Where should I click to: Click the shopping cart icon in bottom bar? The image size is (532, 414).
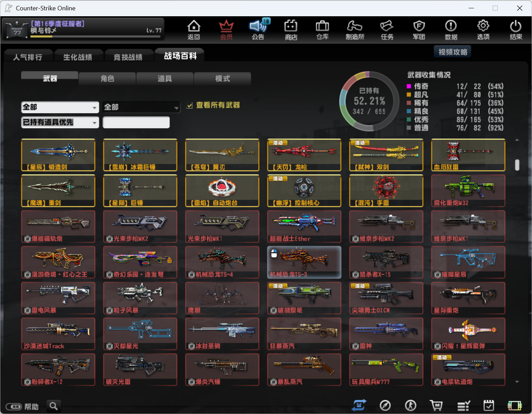436,405
